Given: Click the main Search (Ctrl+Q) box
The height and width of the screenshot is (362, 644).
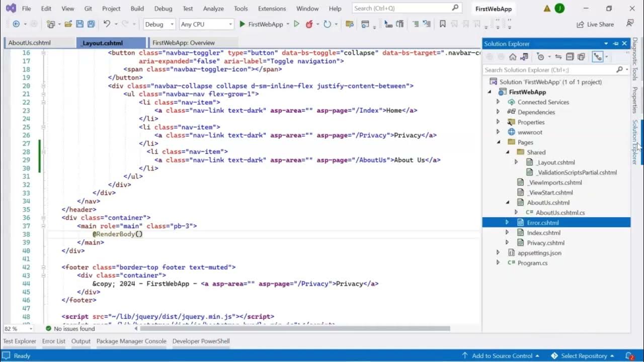Looking at the screenshot, I should click(406, 8).
